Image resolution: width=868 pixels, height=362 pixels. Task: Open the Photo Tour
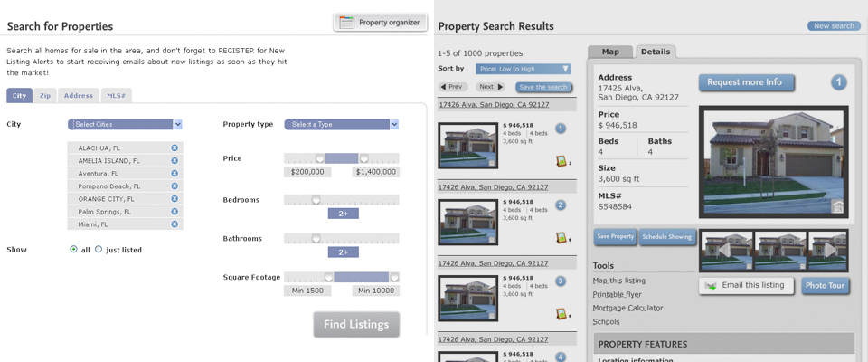tap(825, 285)
